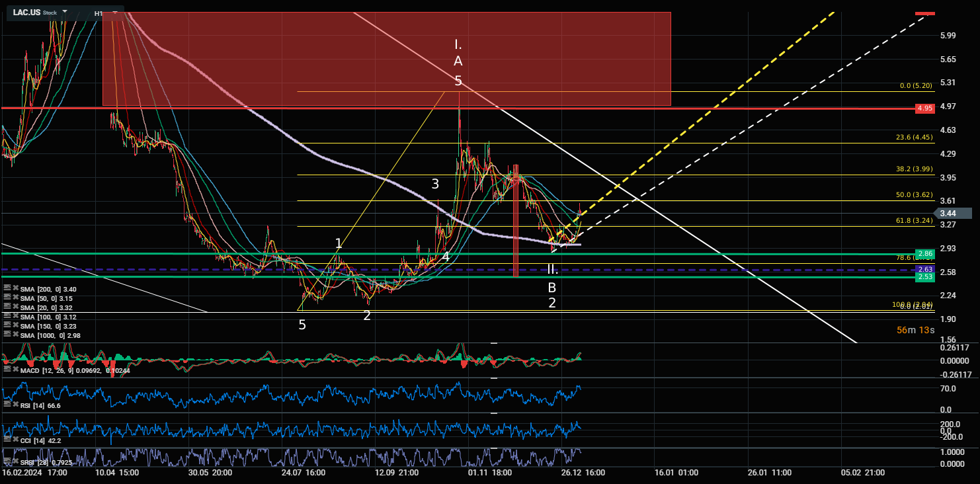Delete the MACD [12, 26, 9] indicator
Image resolution: width=980 pixels, height=484 pixels.
16,370
